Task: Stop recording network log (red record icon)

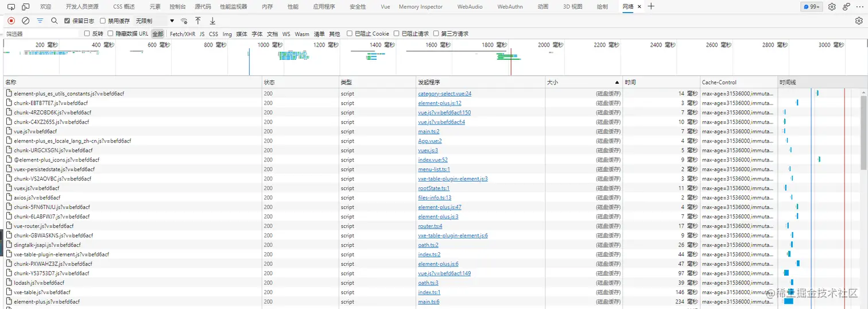Action: click(x=11, y=21)
